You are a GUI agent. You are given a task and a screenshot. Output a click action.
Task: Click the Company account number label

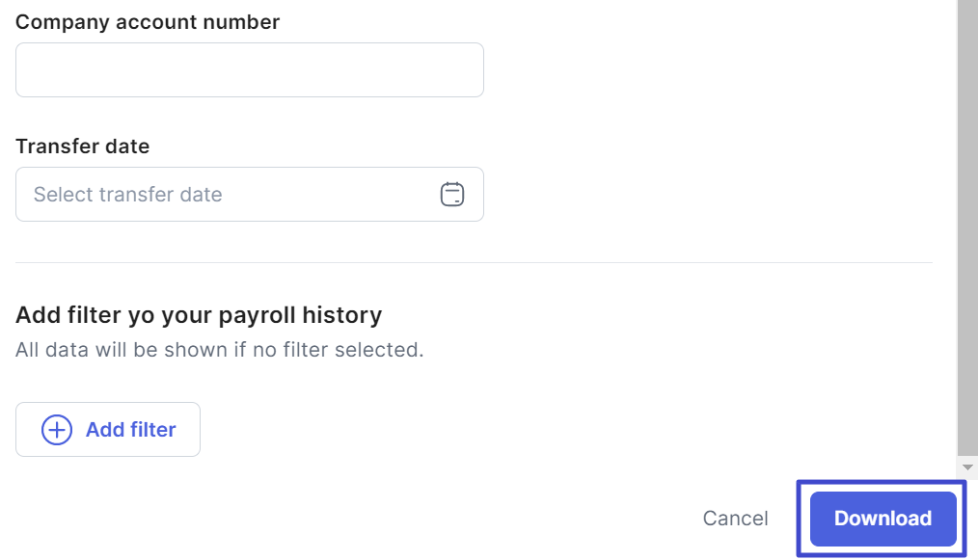(x=148, y=22)
